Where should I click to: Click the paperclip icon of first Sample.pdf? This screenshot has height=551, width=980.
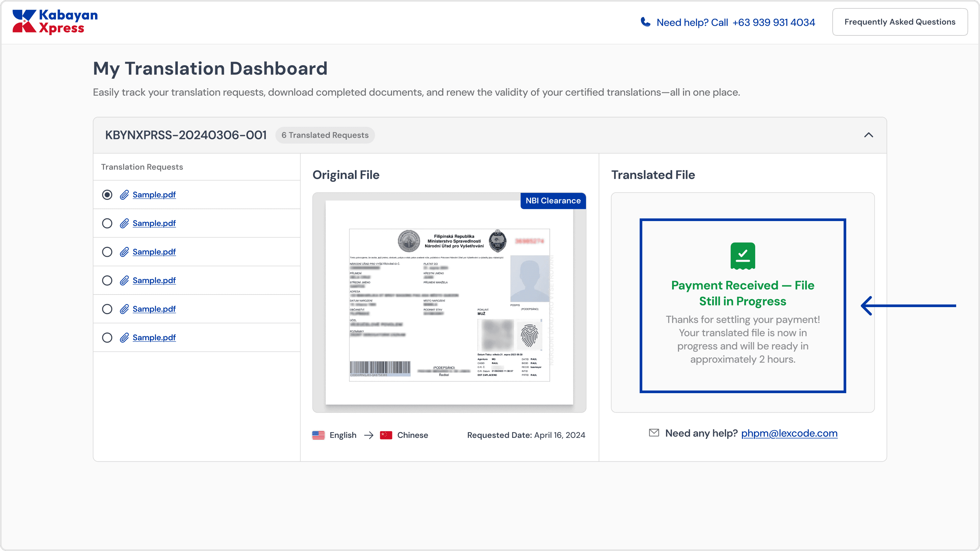click(124, 195)
